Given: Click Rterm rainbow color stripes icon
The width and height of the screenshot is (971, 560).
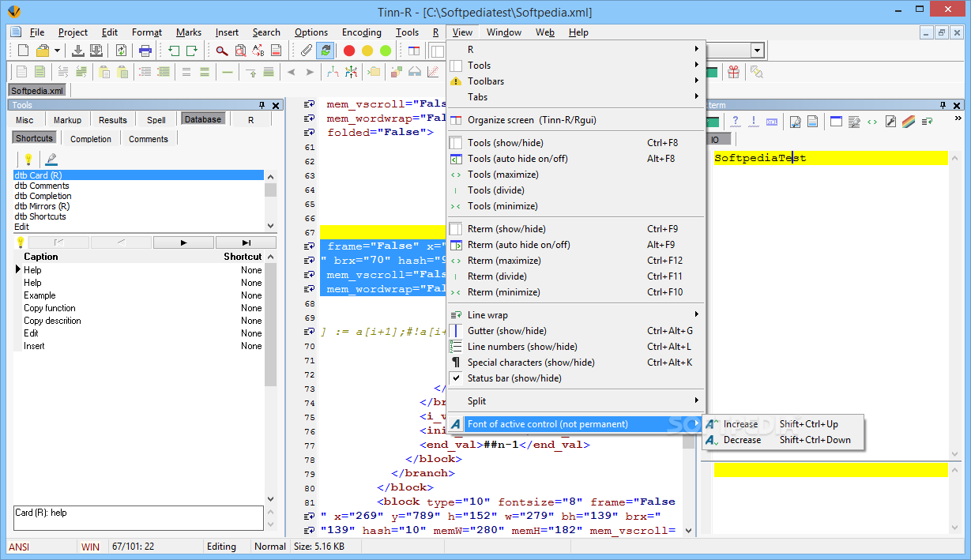Looking at the screenshot, I should [909, 122].
